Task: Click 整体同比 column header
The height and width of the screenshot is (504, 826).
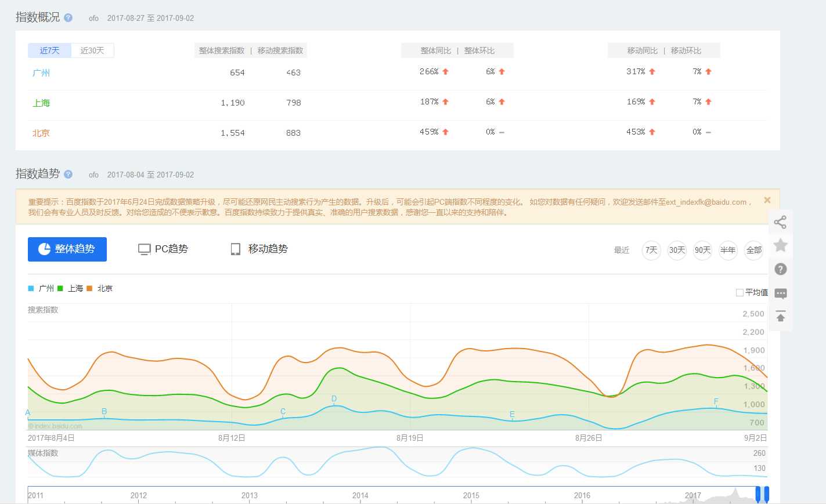Action: [x=436, y=50]
